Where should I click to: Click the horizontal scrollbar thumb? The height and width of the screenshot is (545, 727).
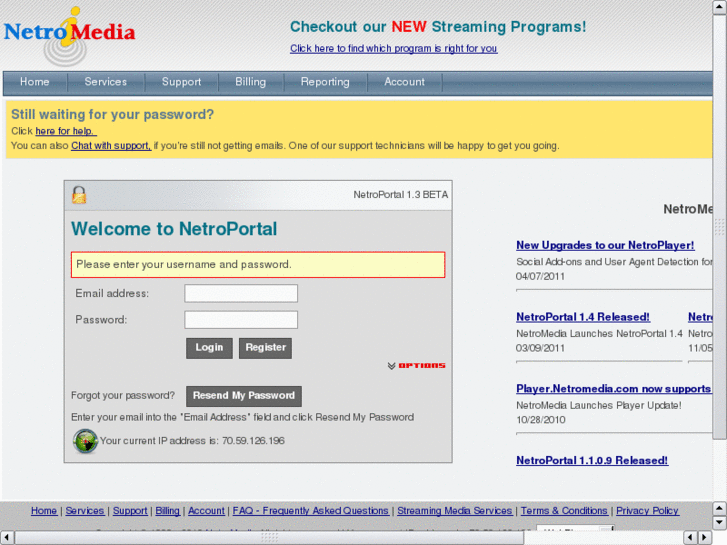click(x=269, y=538)
